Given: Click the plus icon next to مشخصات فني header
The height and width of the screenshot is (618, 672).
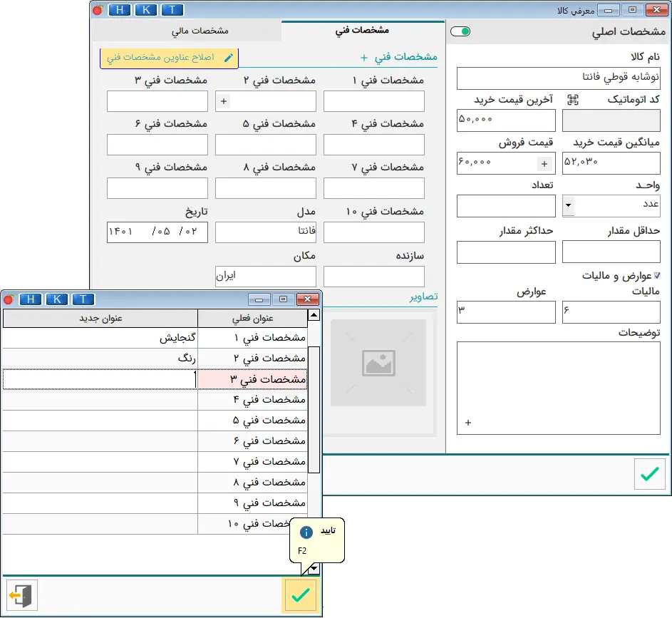Looking at the screenshot, I should pyautogui.click(x=364, y=57).
